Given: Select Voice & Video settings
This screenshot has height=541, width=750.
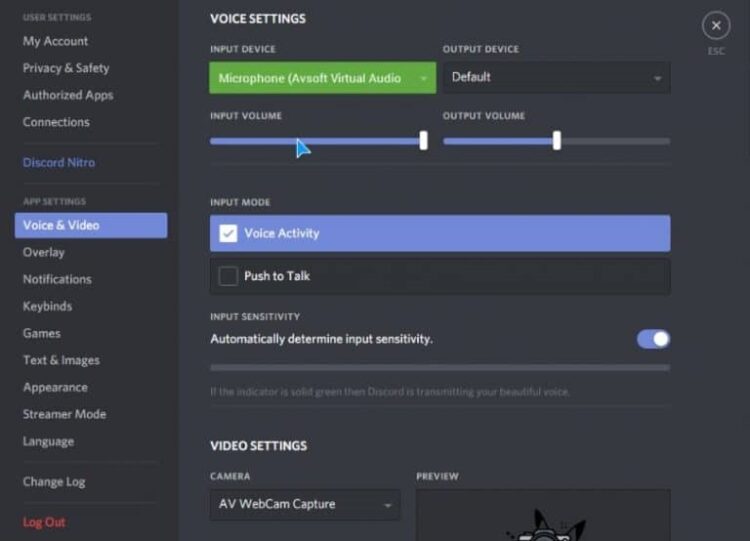Looking at the screenshot, I should 91,225.
